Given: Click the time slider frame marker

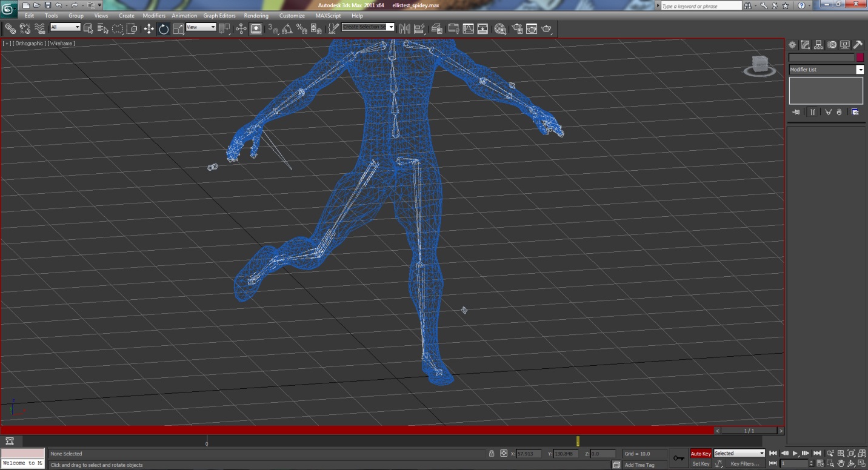Looking at the screenshot, I should point(578,442).
